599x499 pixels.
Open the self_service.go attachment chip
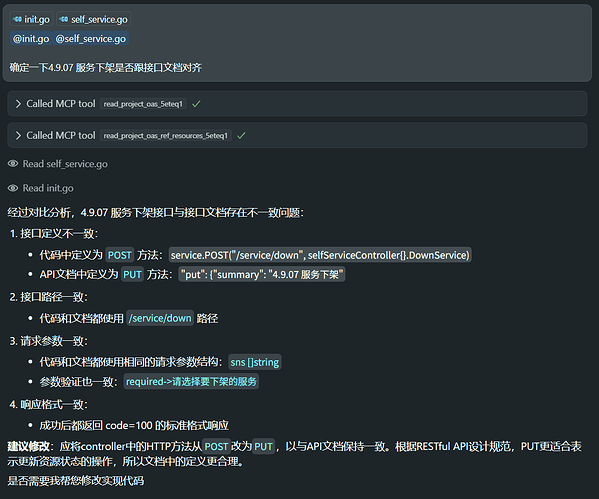point(94,19)
